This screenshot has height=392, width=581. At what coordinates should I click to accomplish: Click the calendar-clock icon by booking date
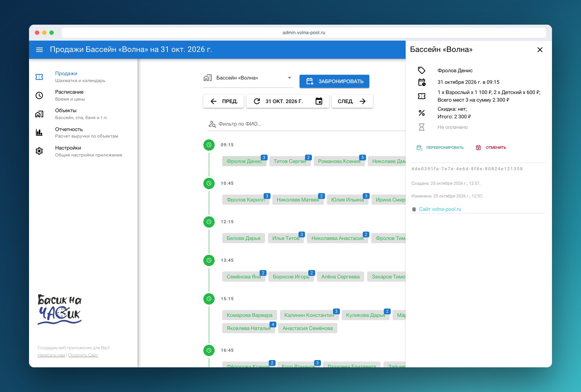[422, 82]
